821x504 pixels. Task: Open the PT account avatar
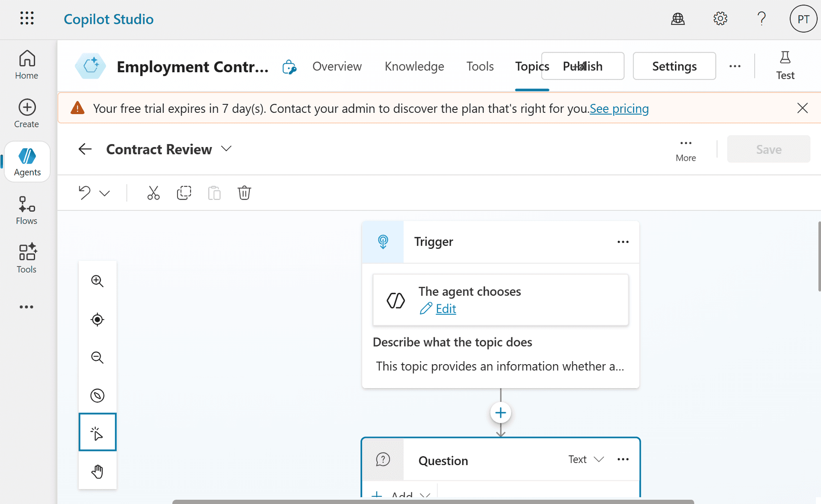pyautogui.click(x=803, y=19)
